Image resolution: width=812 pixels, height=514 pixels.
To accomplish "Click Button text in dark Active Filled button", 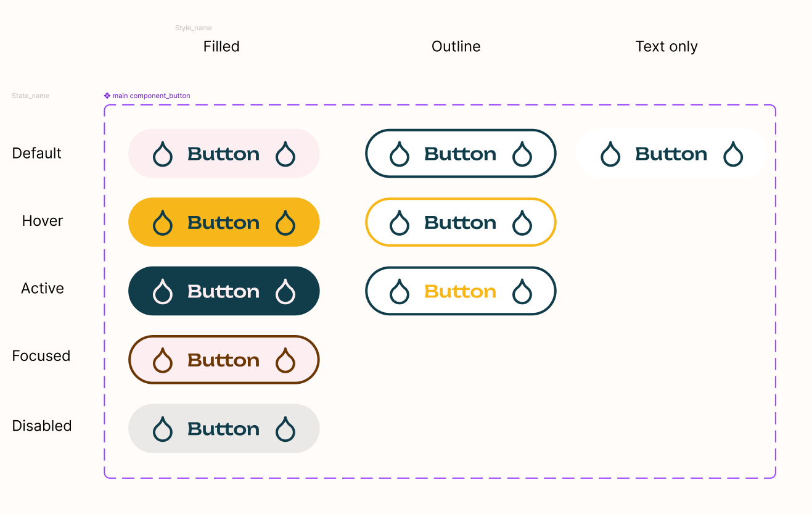I will point(223,291).
